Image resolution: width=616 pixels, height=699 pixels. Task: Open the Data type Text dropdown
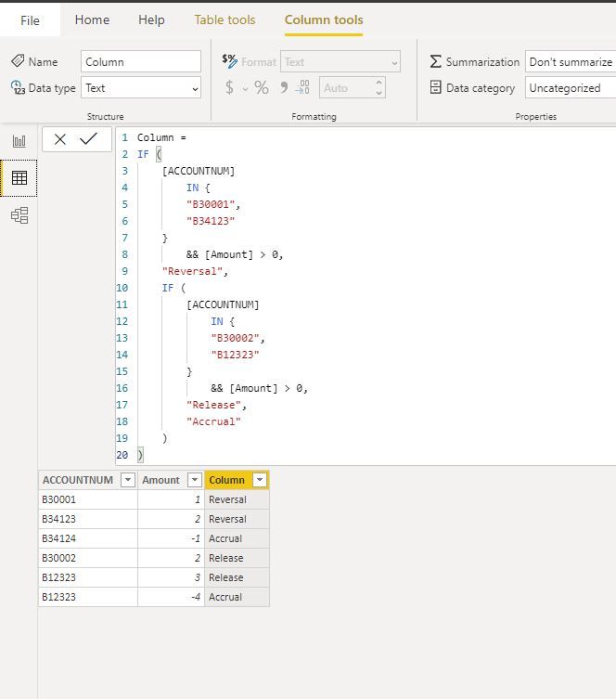coord(141,88)
